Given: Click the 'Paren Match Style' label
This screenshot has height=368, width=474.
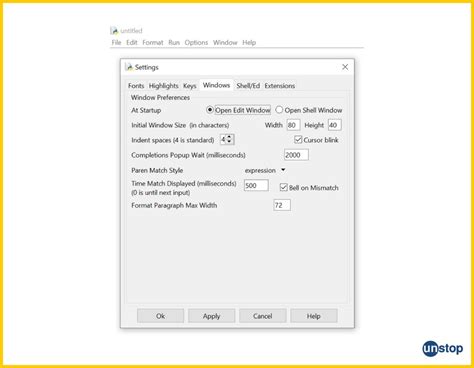Looking at the screenshot, I should tap(157, 170).
